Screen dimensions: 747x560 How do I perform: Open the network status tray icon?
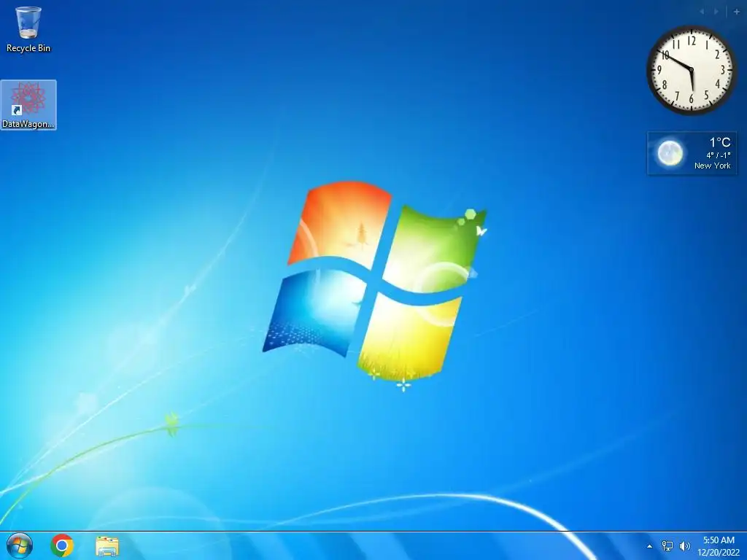click(x=667, y=546)
